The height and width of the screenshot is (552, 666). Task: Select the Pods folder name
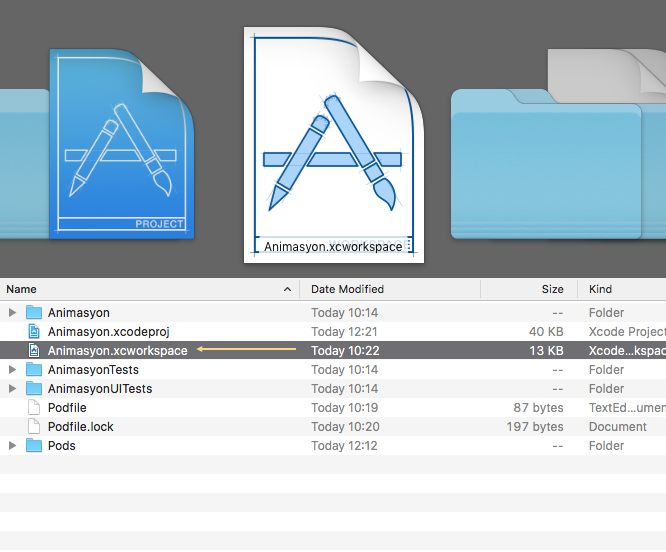coord(62,446)
